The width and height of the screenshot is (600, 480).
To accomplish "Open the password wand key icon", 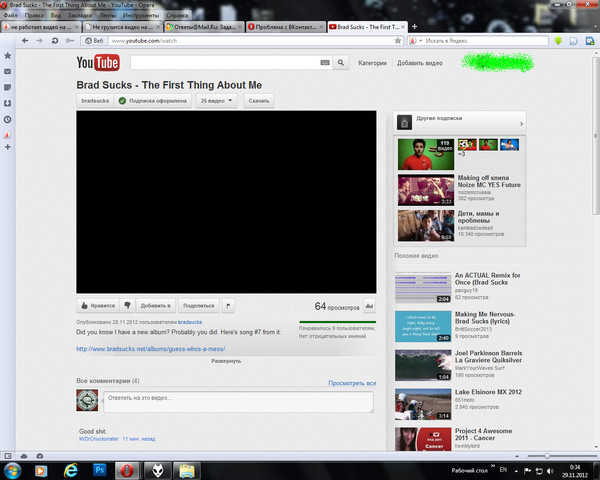I will click(70, 41).
